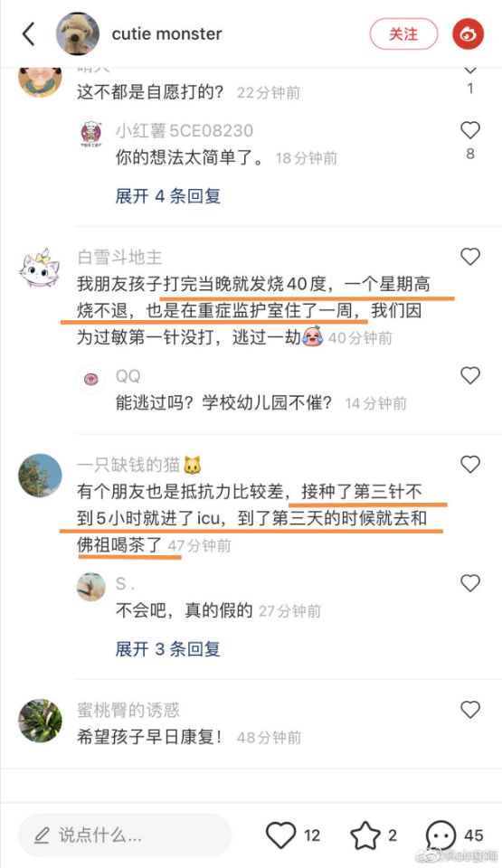The width and height of the screenshot is (502, 868).
Task: Open 白雪斗地主's cat avatar
Action: click(40, 269)
